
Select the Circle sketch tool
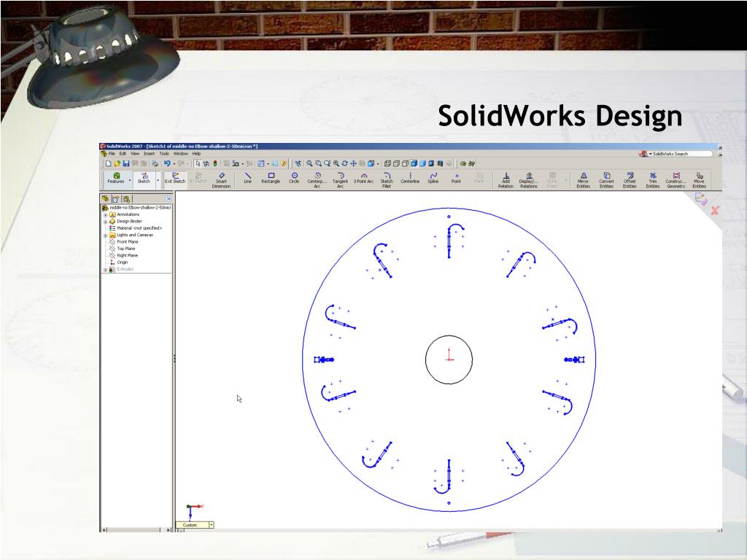(x=294, y=178)
